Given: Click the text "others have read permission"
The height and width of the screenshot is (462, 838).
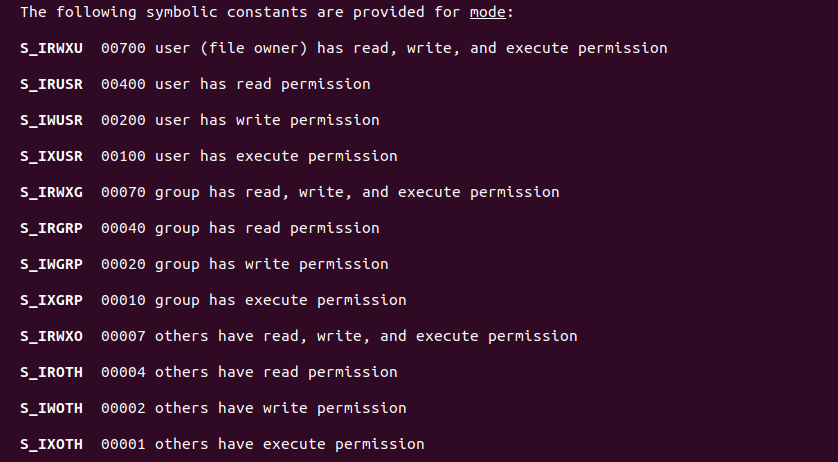Looking at the screenshot, I should point(276,372).
